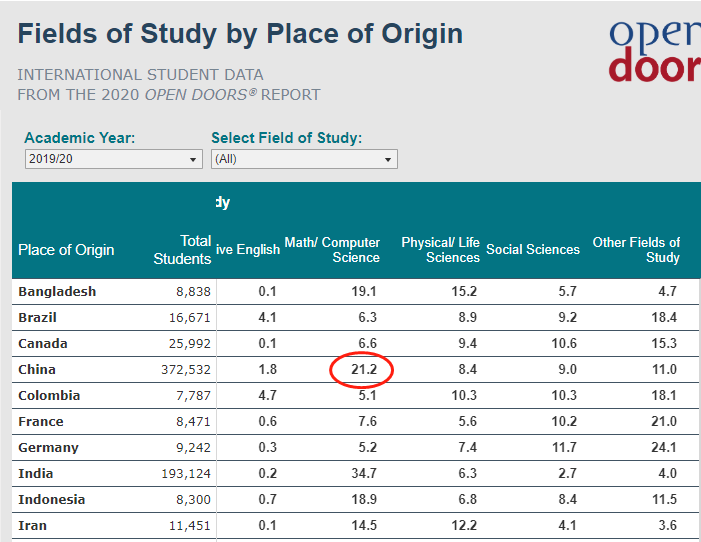Select the Bangladesh row label
701x542 pixels.
[x=57, y=291]
